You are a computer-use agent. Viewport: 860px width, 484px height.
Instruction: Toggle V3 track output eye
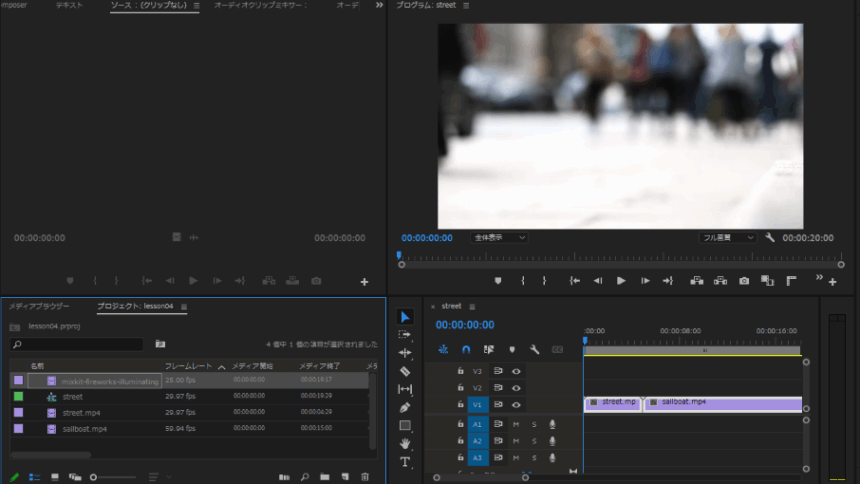coord(516,372)
